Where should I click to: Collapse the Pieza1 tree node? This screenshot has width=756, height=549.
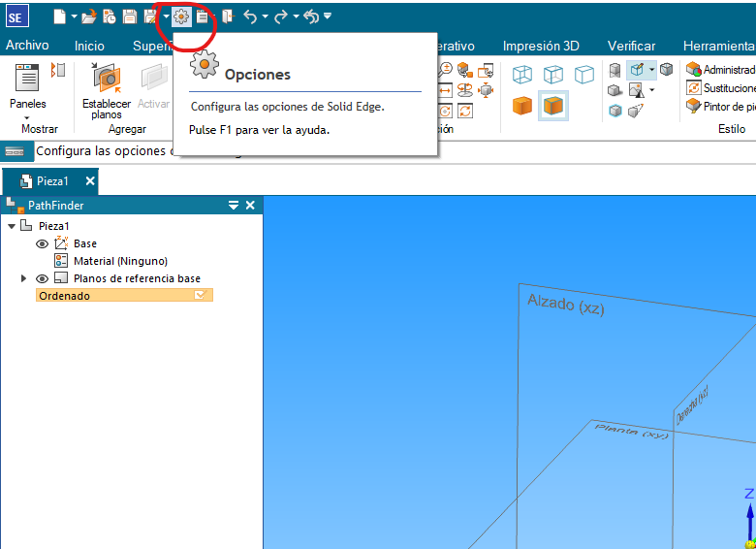coord(11,226)
